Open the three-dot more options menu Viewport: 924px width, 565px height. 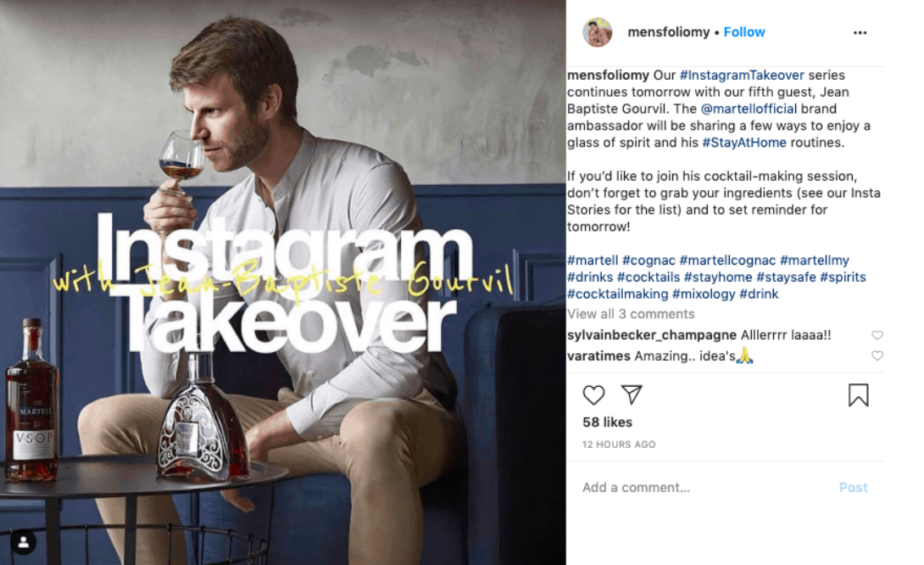(x=860, y=32)
